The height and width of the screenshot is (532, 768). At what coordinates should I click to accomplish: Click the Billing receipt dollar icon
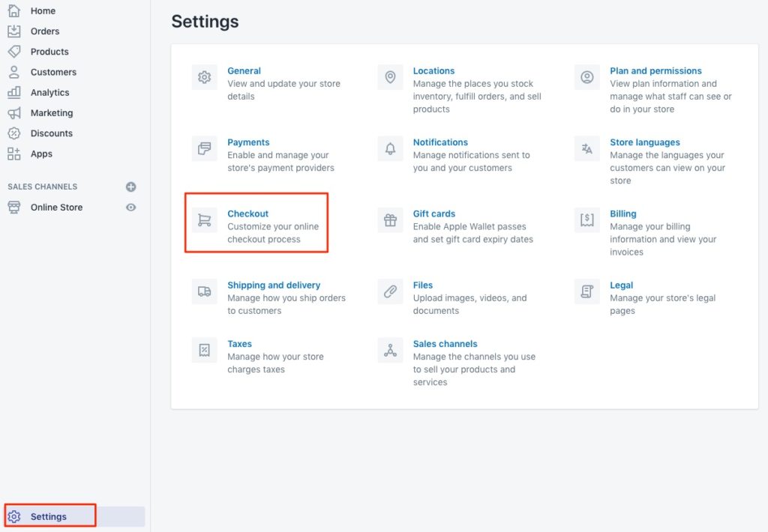(x=586, y=220)
